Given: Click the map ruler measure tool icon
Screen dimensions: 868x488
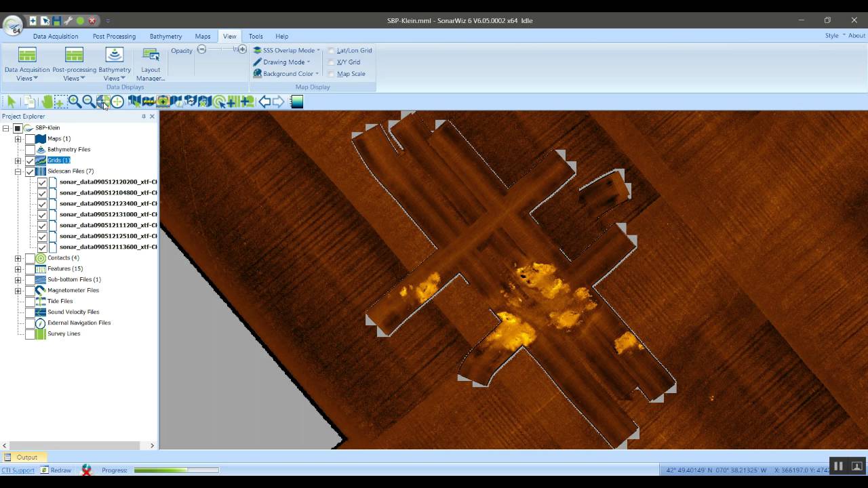Looking at the screenshot, I should (x=149, y=102).
